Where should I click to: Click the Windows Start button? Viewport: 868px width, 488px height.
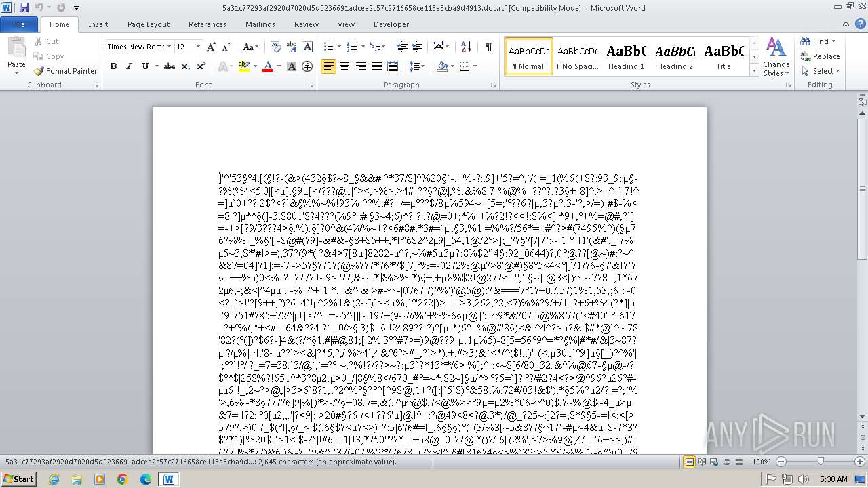coord(18,479)
